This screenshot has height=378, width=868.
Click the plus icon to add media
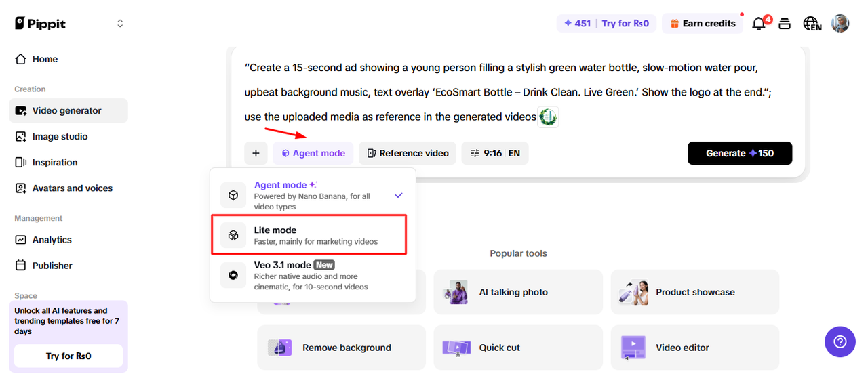[x=256, y=153]
